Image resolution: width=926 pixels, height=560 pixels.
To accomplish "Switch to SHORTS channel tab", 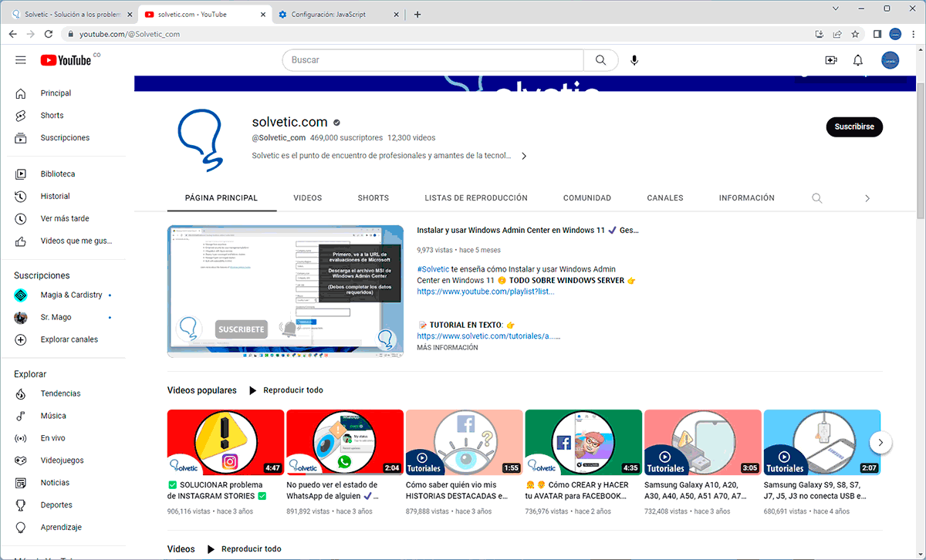I will [x=373, y=198].
